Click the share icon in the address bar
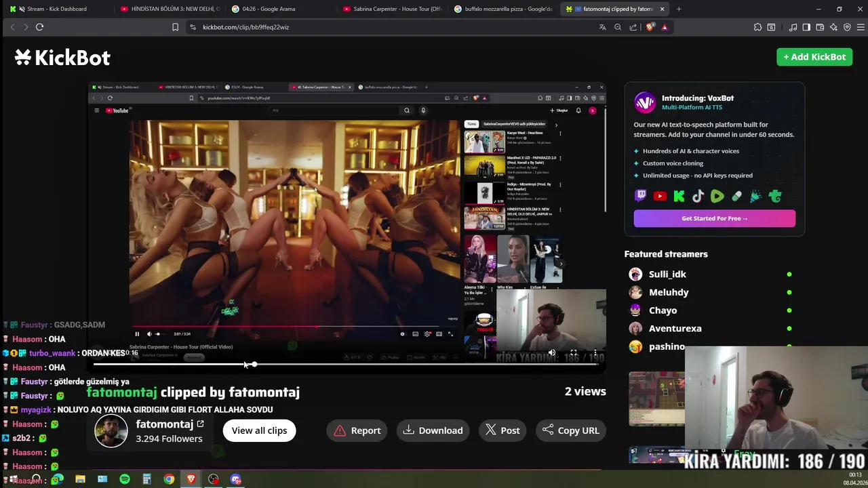Screen dimensions: 868x488 [633, 27]
